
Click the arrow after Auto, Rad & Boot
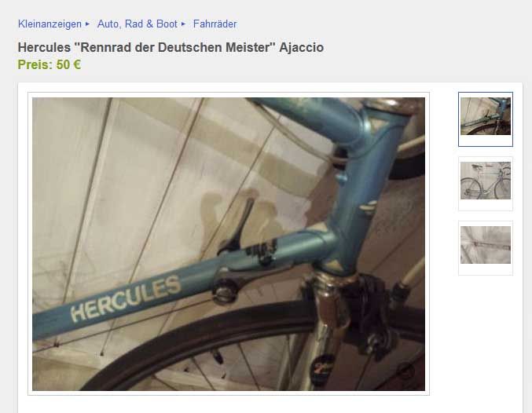pyautogui.click(x=183, y=24)
